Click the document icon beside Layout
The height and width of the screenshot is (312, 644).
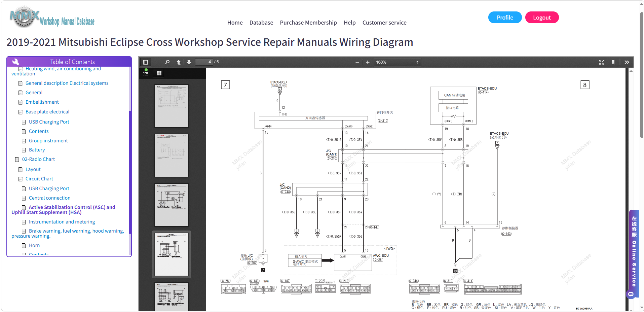click(21, 170)
